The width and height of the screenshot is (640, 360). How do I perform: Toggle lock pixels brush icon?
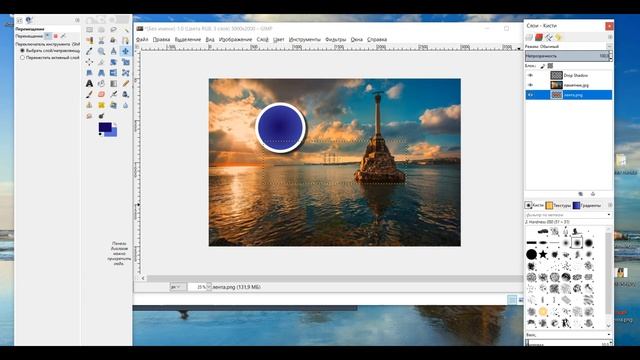pos(543,66)
